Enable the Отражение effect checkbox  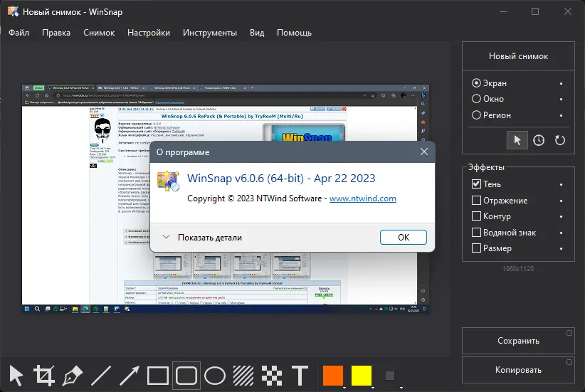476,201
